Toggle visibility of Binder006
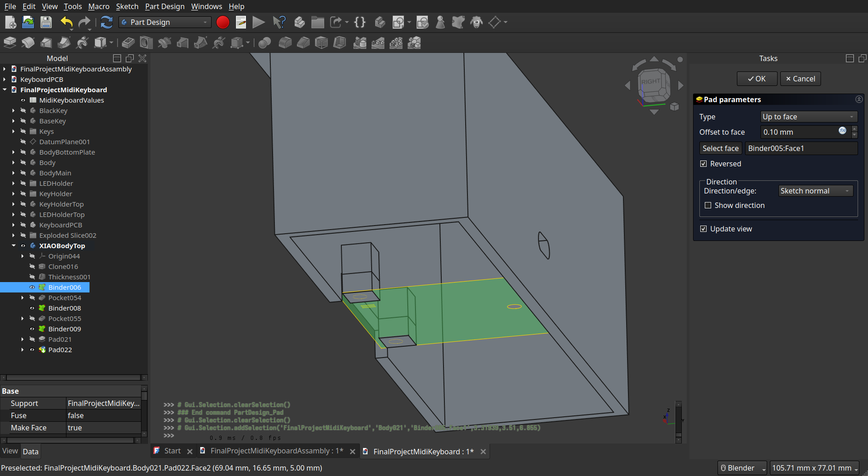Screen dimensions: 868x476 tap(32, 287)
